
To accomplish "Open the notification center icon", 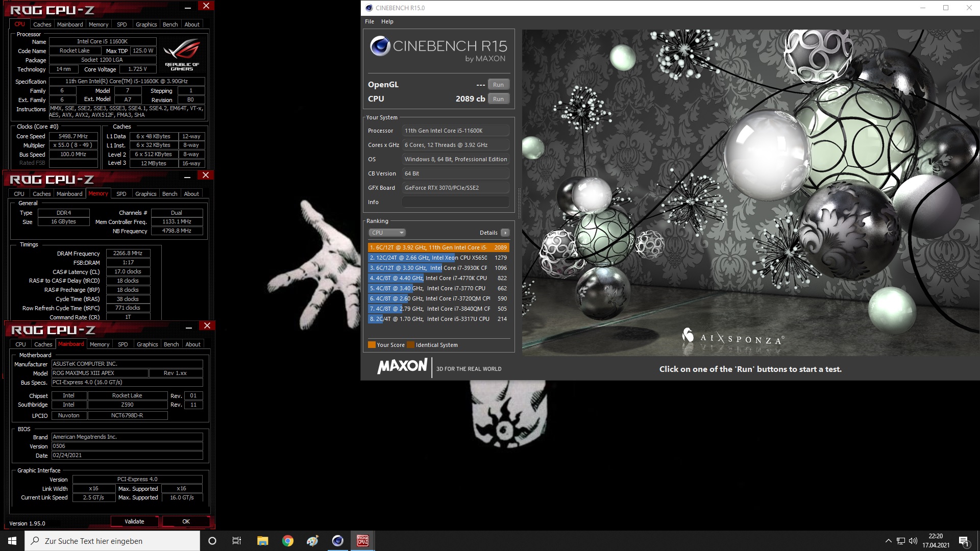I will [964, 541].
